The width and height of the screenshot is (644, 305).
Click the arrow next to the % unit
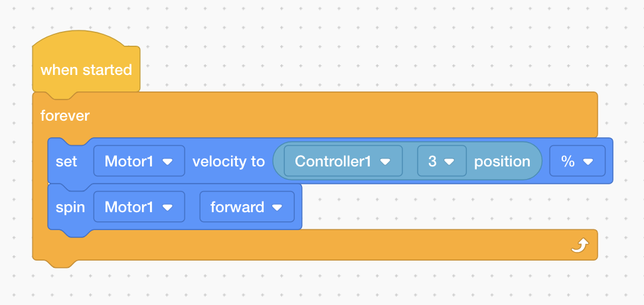click(x=588, y=162)
